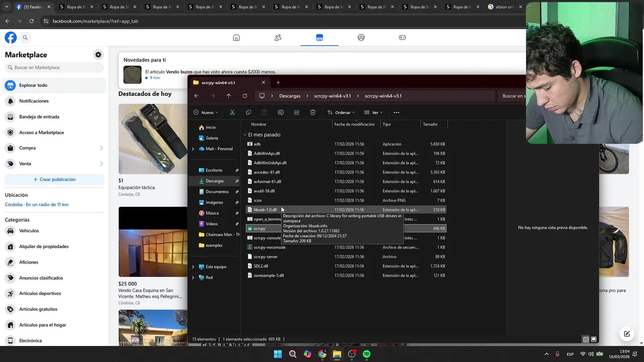Screen dimensions: 644x362
Task: Expand the Red network node
Action: click(193, 278)
